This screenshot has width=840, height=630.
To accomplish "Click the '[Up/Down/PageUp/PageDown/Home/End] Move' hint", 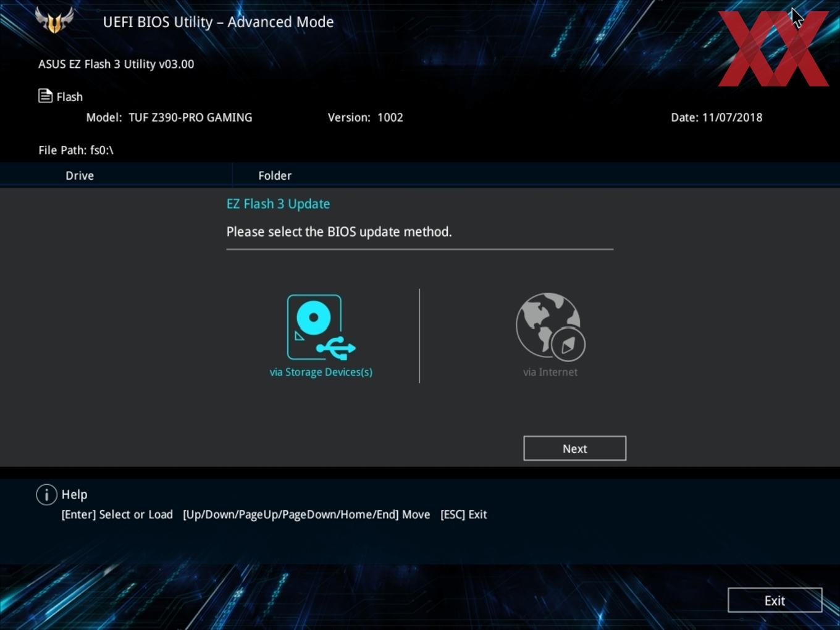I will [x=306, y=514].
